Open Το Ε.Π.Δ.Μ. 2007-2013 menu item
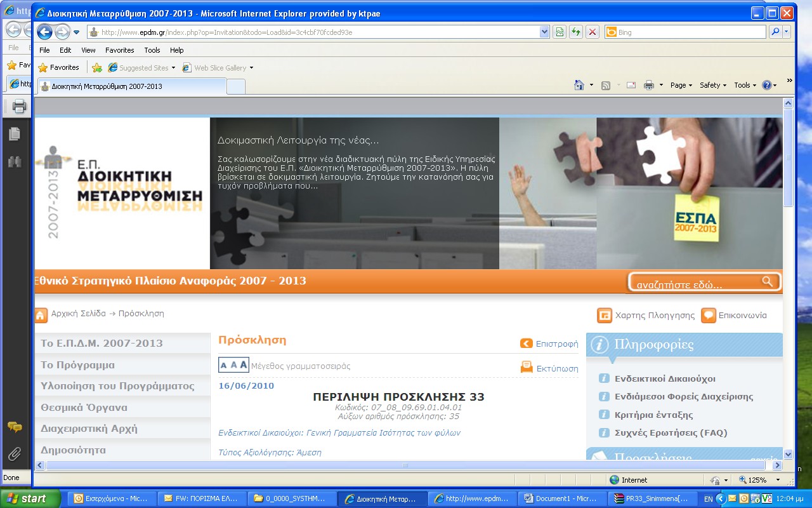812x508 pixels. coord(122,344)
